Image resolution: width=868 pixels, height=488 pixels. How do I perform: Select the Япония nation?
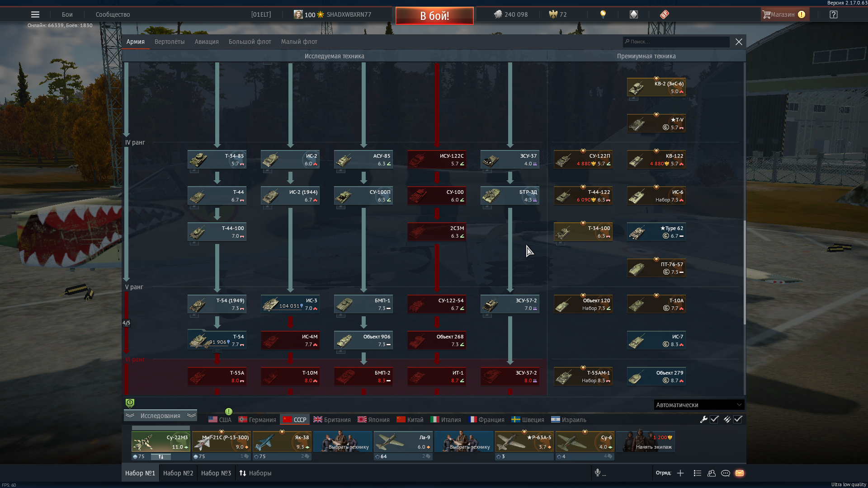(x=373, y=420)
